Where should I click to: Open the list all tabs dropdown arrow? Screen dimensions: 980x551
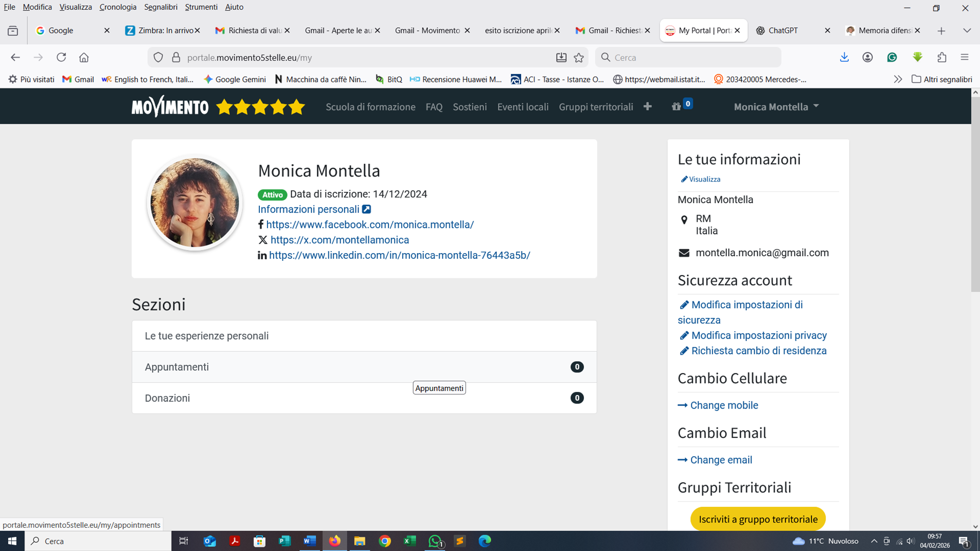[x=967, y=31]
